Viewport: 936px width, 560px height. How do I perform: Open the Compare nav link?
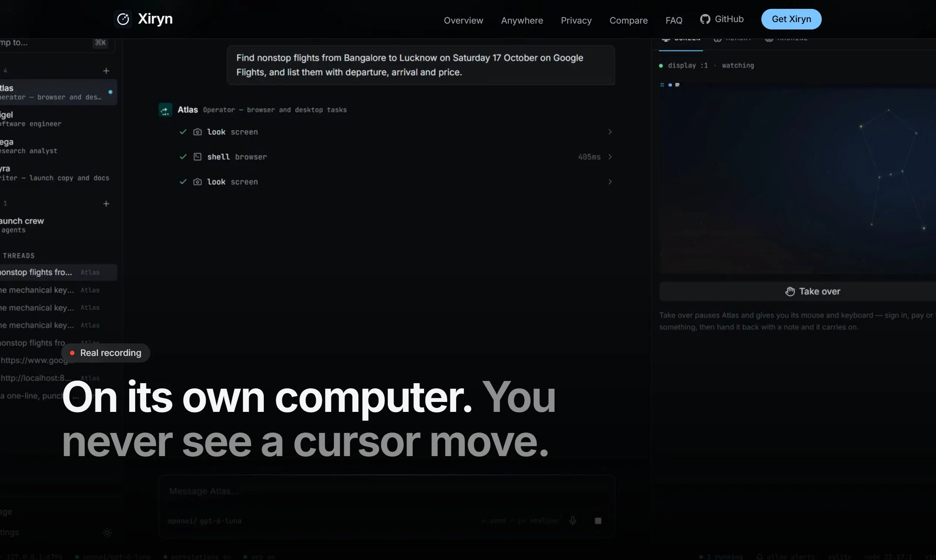point(628,20)
